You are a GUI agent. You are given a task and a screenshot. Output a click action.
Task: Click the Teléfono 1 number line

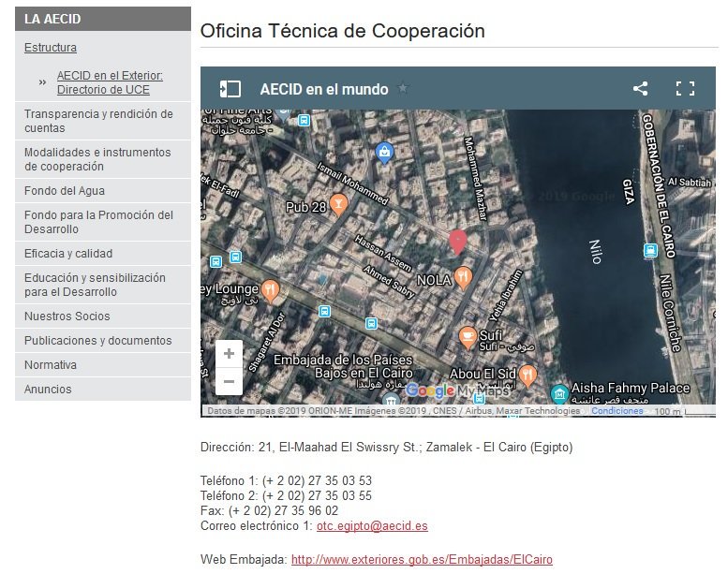pyautogui.click(x=286, y=480)
